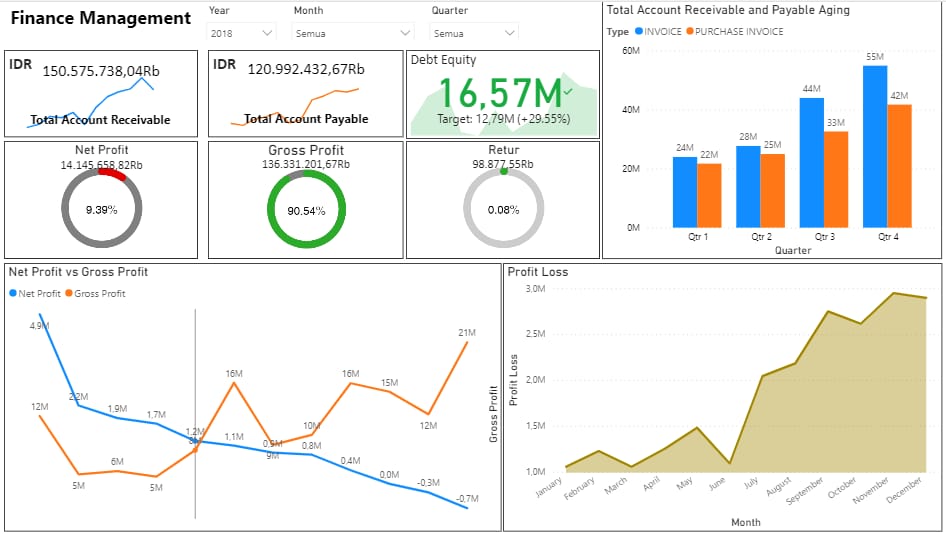The image size is (946, 538).
Task: Click the INVOICE legend blue marker
Action: point(638,32)
